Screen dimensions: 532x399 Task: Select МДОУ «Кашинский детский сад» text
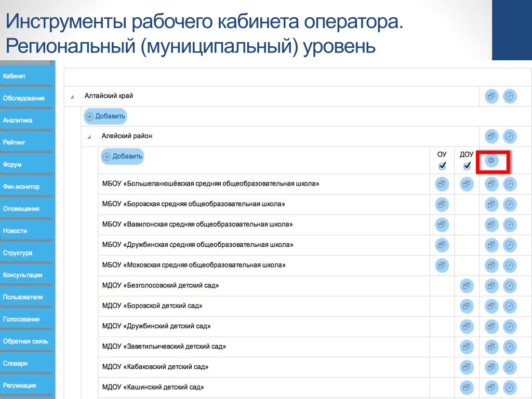[x=153, y=387]
